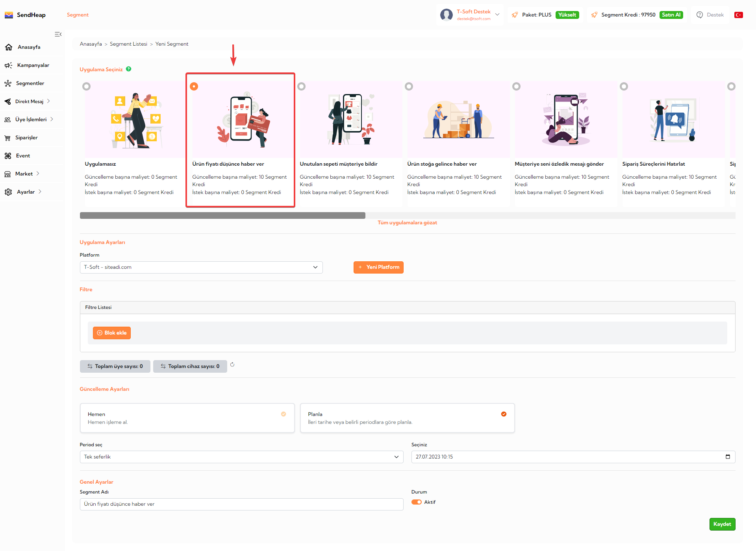Expand Direkt Mesaj submenu arrow

(x=49, y=101)
